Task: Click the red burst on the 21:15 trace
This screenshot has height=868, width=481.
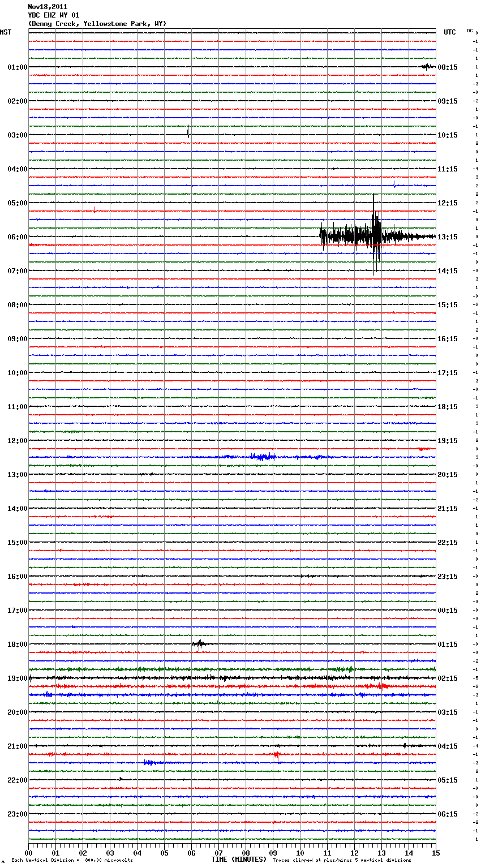Action: (x=277, y=754)
